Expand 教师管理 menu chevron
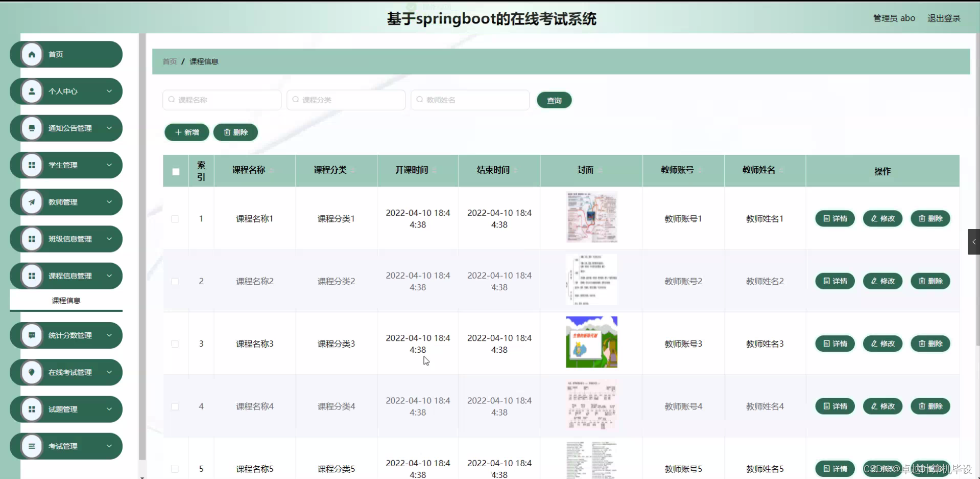 pos(109,202)
